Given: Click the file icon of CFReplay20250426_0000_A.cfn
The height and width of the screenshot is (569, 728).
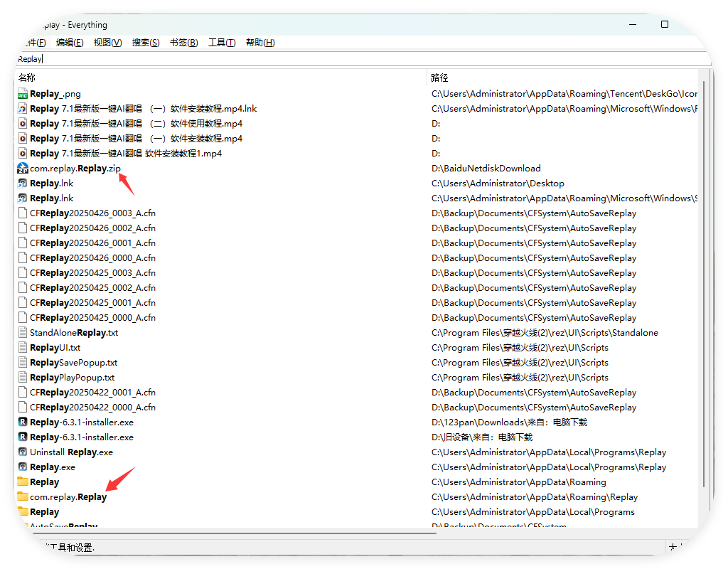Looking at the screenshot, I should 22,257.
